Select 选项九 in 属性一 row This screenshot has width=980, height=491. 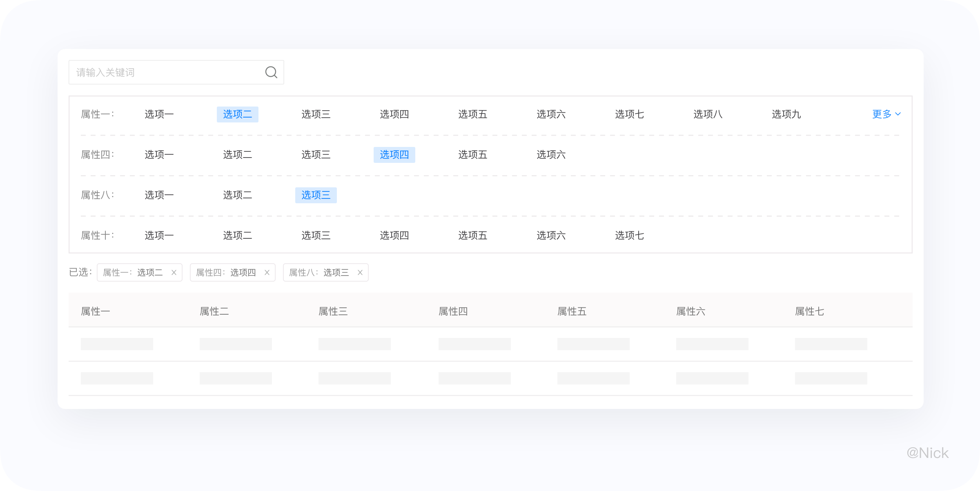click(x=786, y=114)
